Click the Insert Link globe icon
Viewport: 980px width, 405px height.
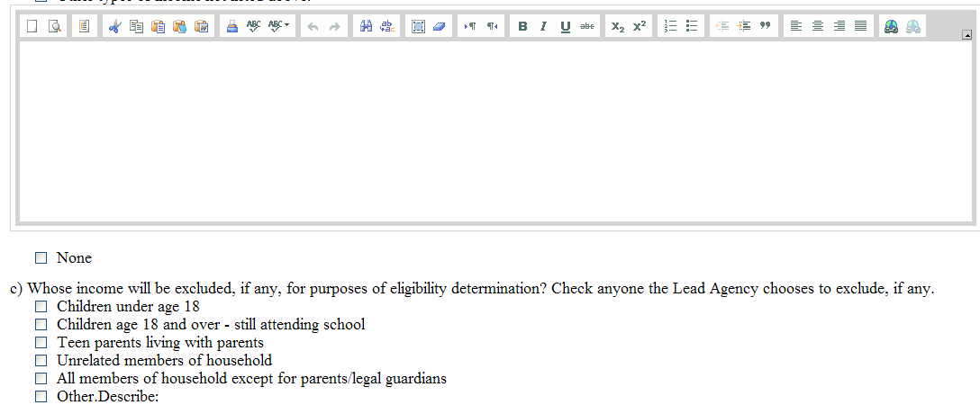point(891,26)
